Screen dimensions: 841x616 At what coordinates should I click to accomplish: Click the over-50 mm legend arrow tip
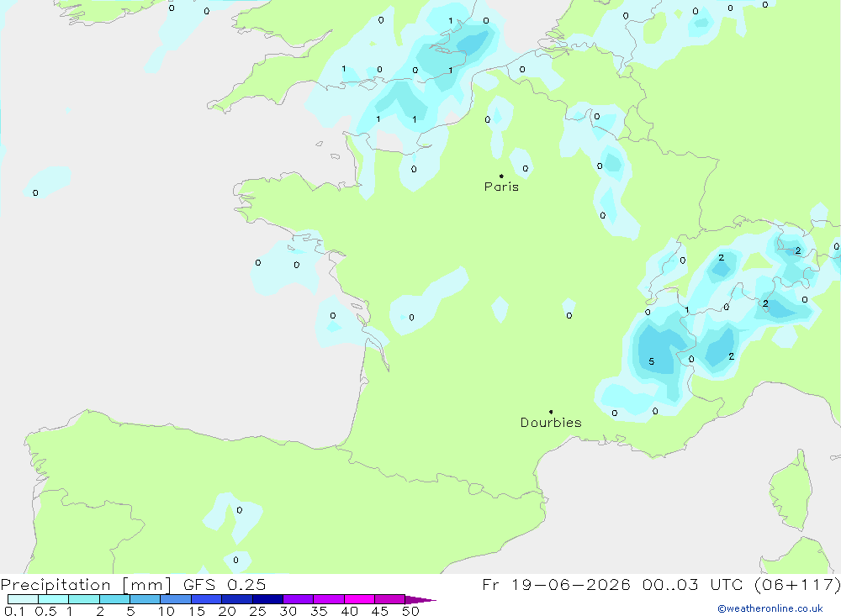420,600
